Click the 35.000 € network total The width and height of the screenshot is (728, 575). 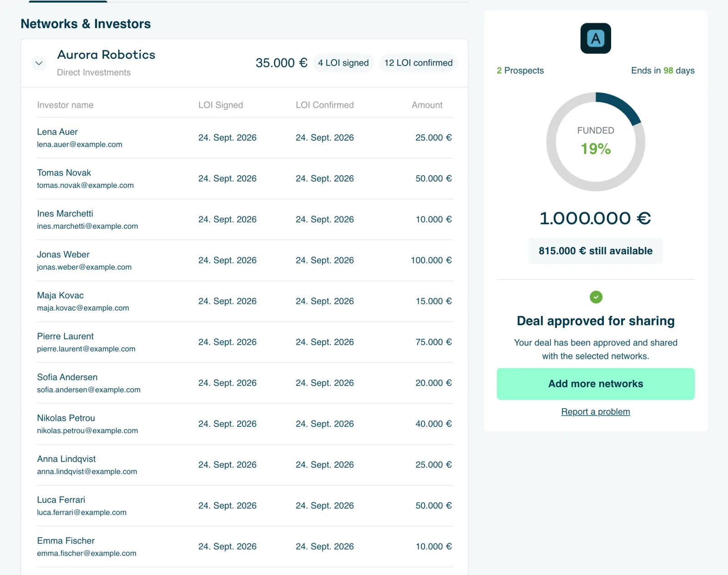282,63
